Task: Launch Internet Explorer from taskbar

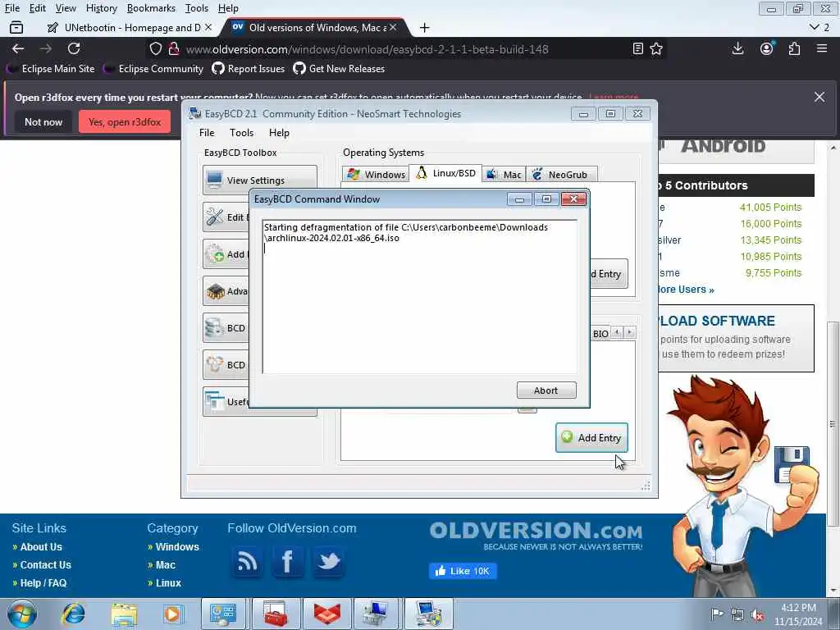Action: 73,614
